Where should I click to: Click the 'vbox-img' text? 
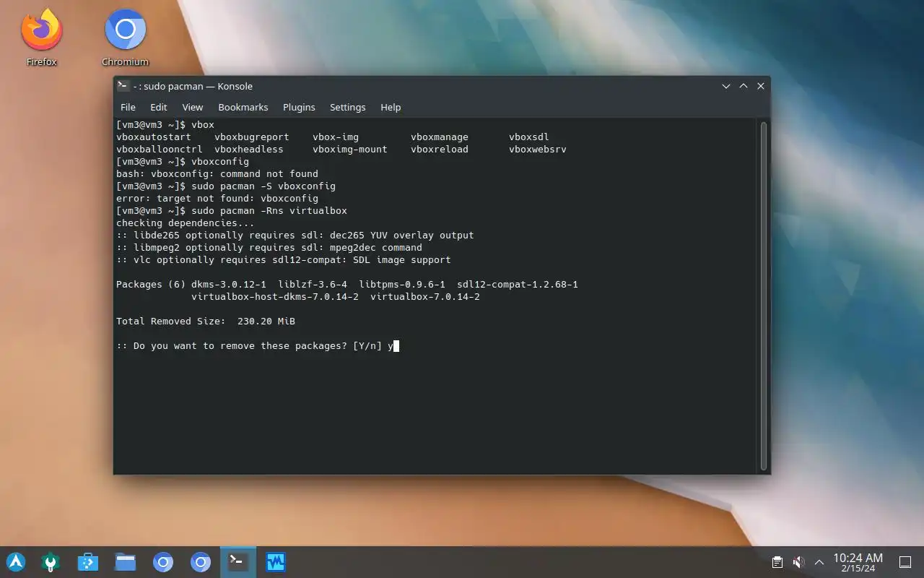click(336, 137)
